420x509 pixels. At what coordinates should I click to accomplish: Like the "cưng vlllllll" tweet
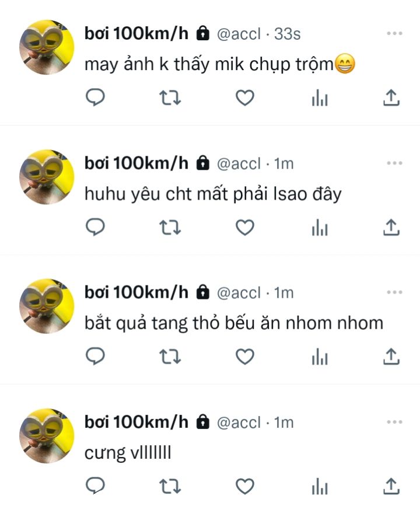tap(245, 486)
